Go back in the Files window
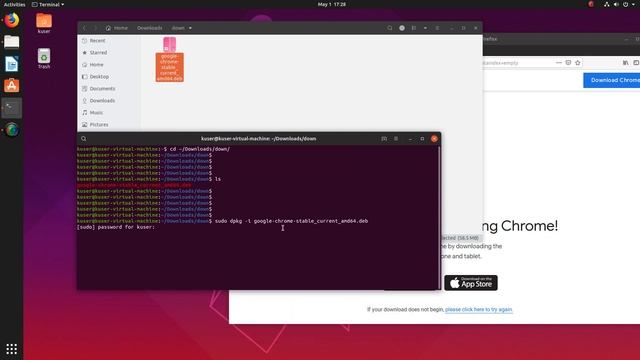 [84, 28]
